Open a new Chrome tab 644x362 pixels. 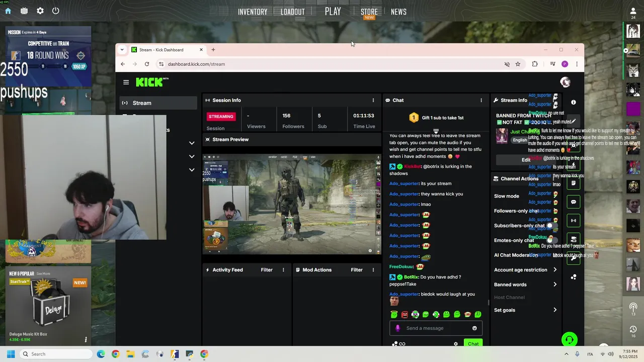(213, 50)
